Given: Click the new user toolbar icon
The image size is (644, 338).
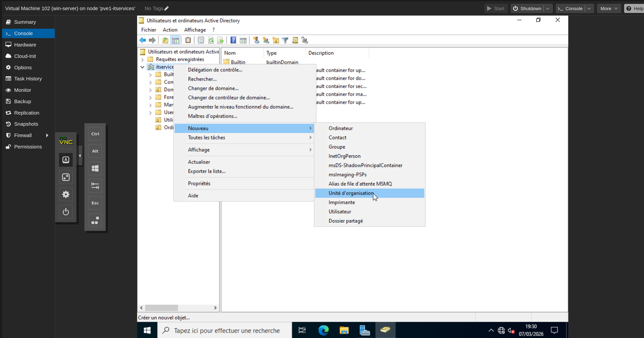Looking at the screenshot, I should [256, 40].
